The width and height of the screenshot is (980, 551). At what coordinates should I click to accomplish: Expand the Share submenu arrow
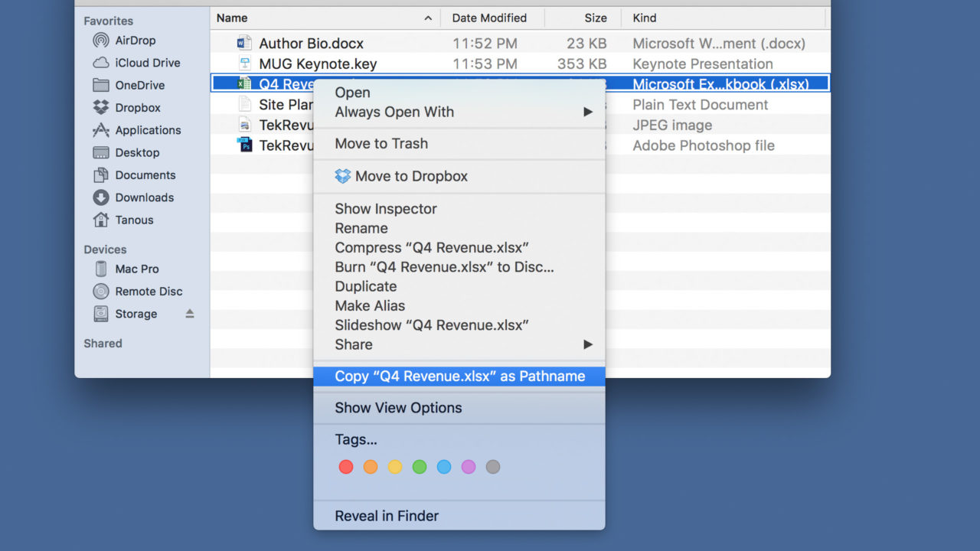coord(588,344)
